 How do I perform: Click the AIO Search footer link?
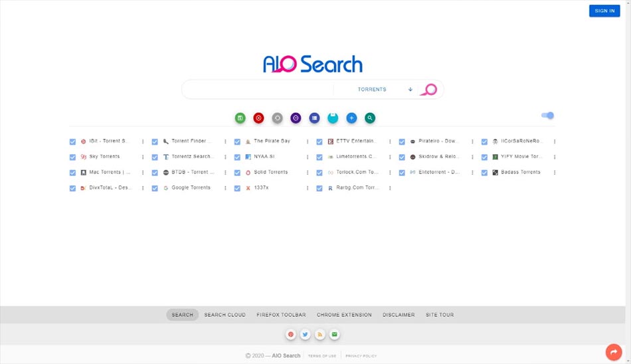point(286,355)
